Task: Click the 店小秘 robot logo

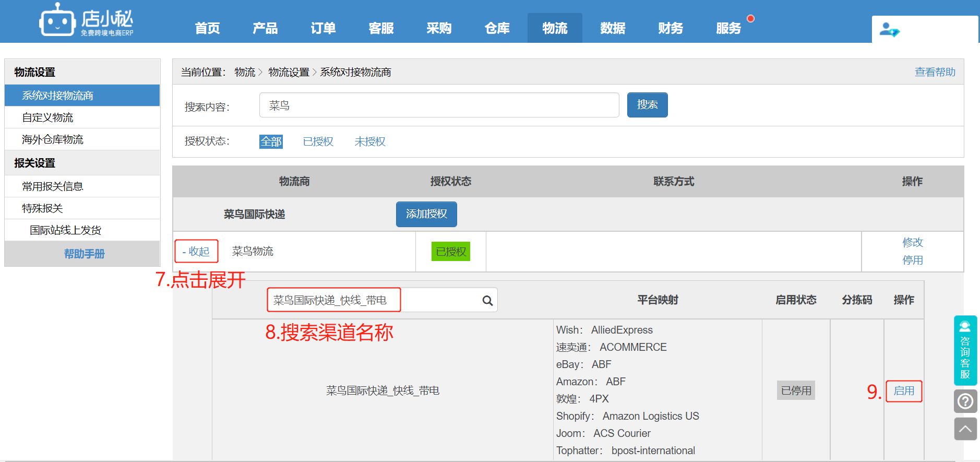Action: (x=87, y=20)
